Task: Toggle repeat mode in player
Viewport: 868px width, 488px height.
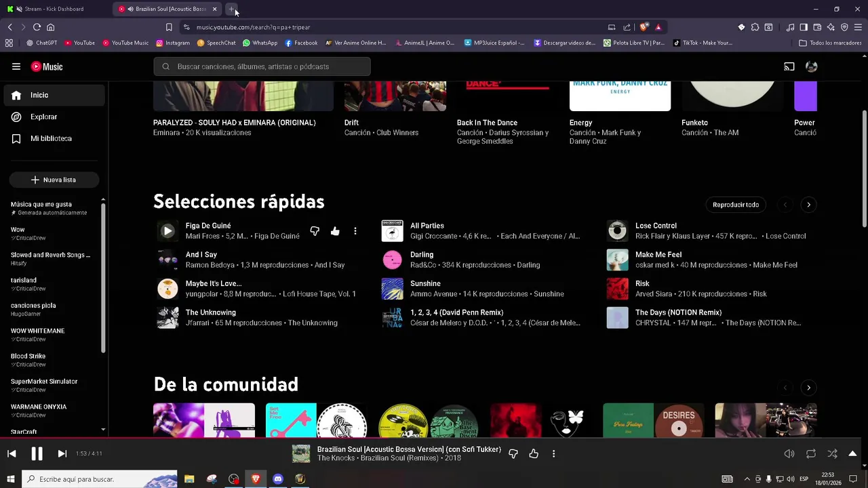Action: point(810,453)
